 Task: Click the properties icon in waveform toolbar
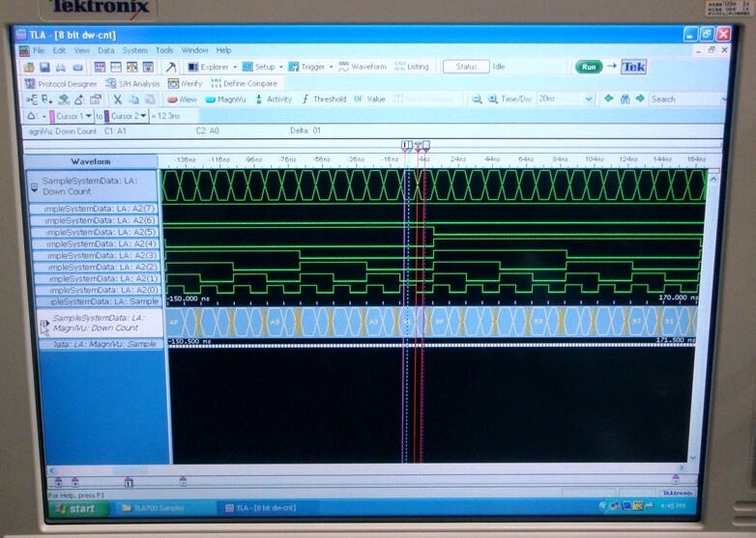click(96, 99)
